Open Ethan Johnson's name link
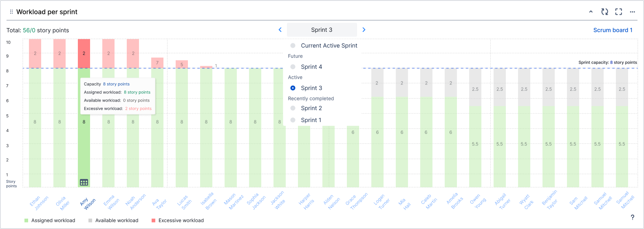The image size is (644, 229). point(40,202)
